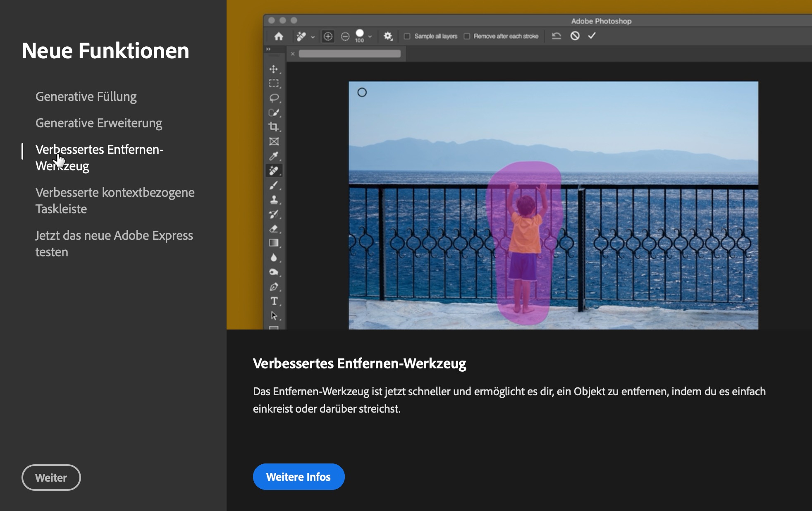Enable Remove after each stroke checkbox
The width and height of the screenshot is (812, 511).
coord(467,36)
